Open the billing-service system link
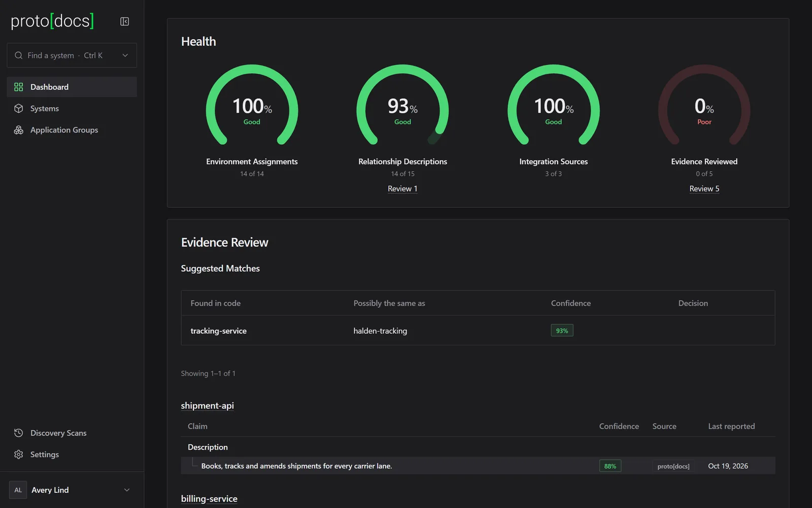 click(x=209, y=498)
